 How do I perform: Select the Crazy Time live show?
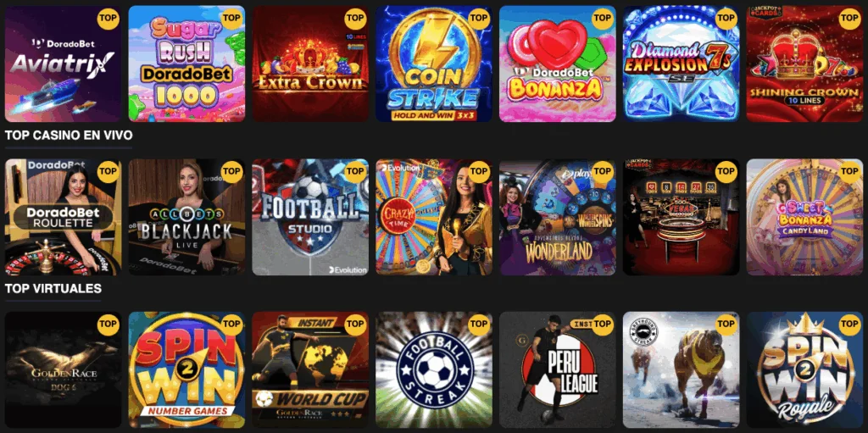(434, 217)
